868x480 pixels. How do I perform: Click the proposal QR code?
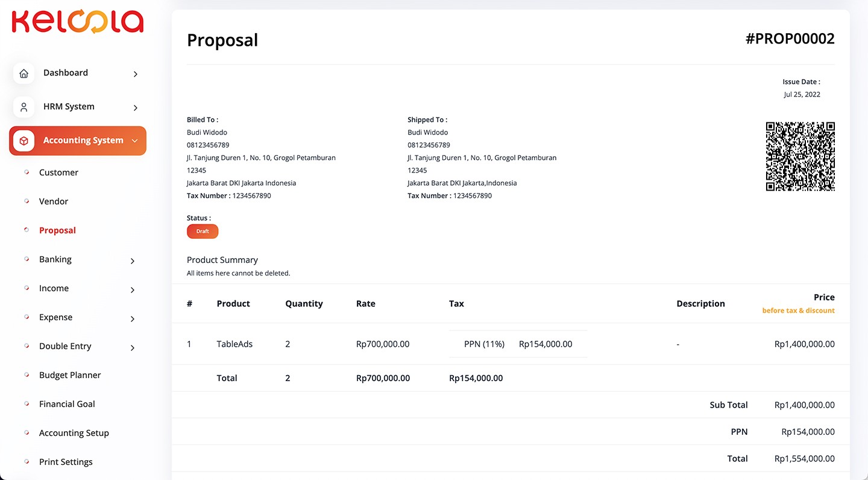800,157
